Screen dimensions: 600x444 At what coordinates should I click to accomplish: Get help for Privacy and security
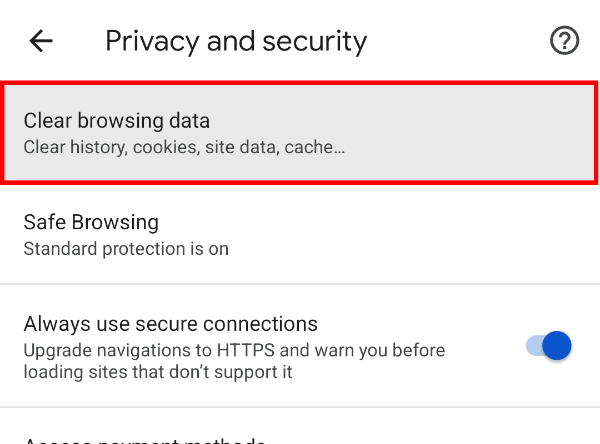coord(564,41)
